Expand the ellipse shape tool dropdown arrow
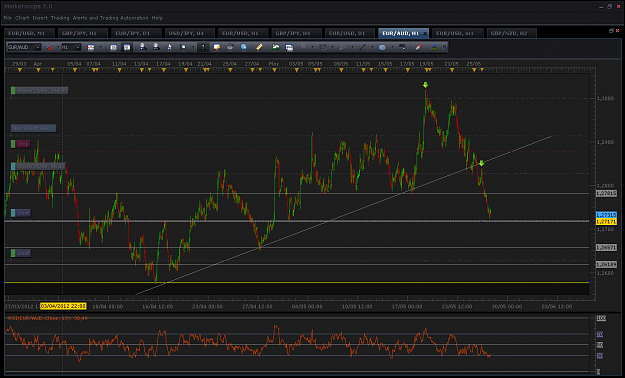The image size is (625, 378). (x=392, y=47)
